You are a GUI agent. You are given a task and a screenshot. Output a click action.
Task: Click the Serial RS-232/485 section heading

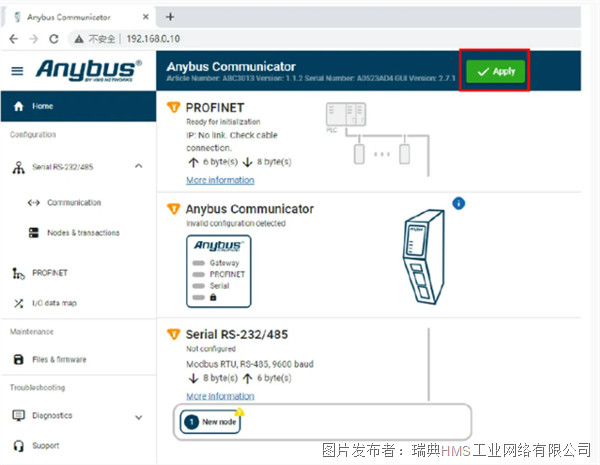(237, 334)
